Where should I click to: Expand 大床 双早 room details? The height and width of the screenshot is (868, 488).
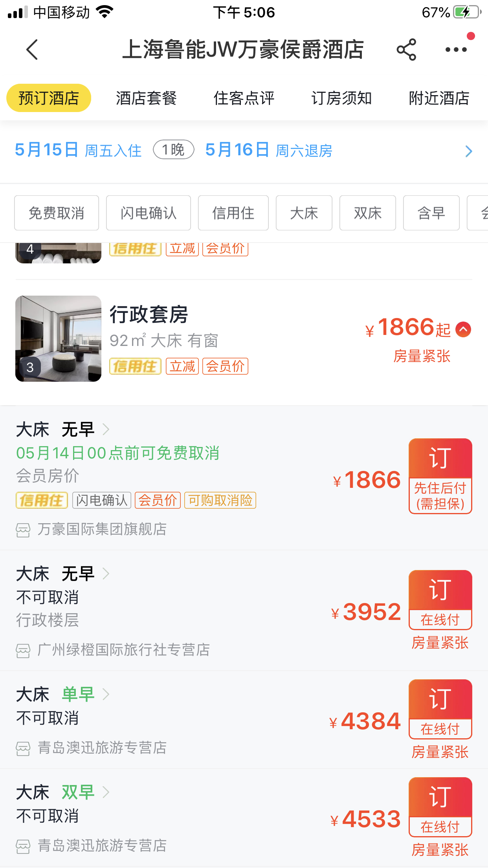click(62, 792)
